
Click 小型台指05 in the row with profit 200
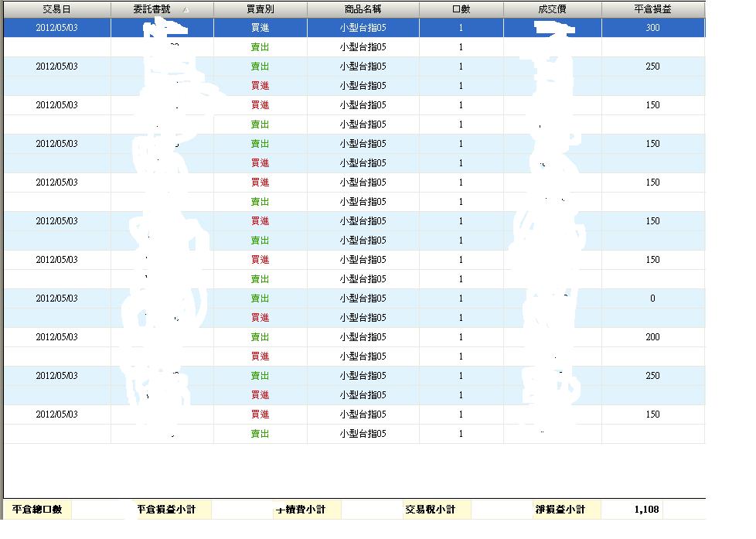[x=363, y=337]
